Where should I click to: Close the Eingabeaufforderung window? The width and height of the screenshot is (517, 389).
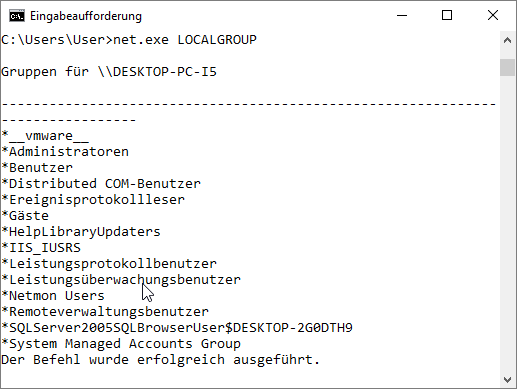click(x=493, y=15)
